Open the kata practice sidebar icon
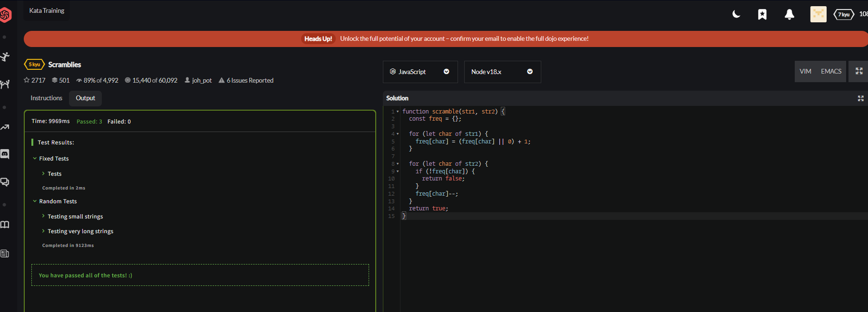Viewport: 868px width, 312px height. coord(5,57)
